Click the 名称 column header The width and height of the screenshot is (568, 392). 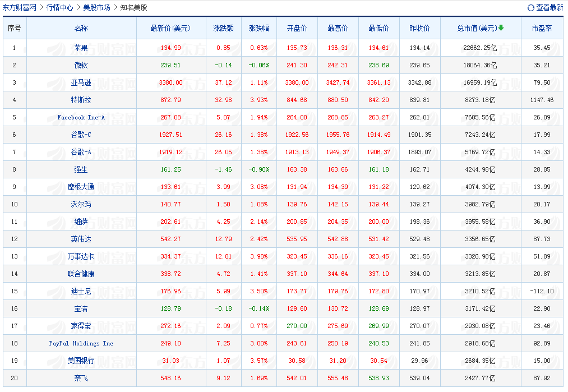click(81, 28)
